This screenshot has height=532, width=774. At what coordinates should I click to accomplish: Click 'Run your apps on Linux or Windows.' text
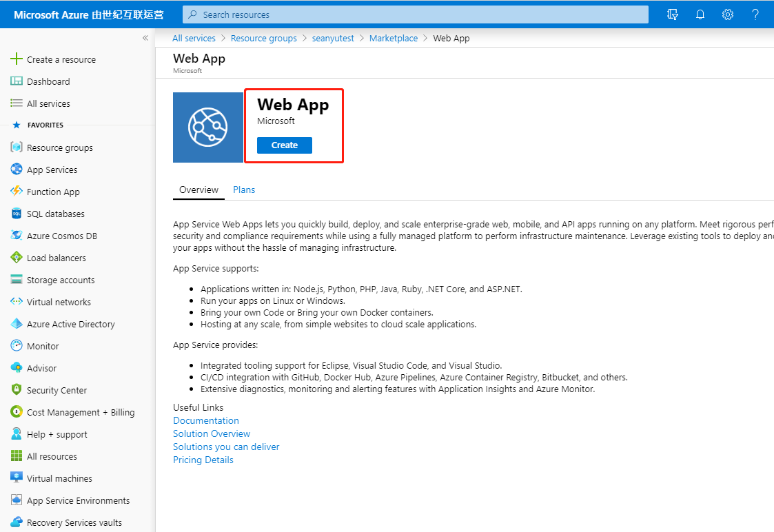pyautogui.click(x=273, y=300)
